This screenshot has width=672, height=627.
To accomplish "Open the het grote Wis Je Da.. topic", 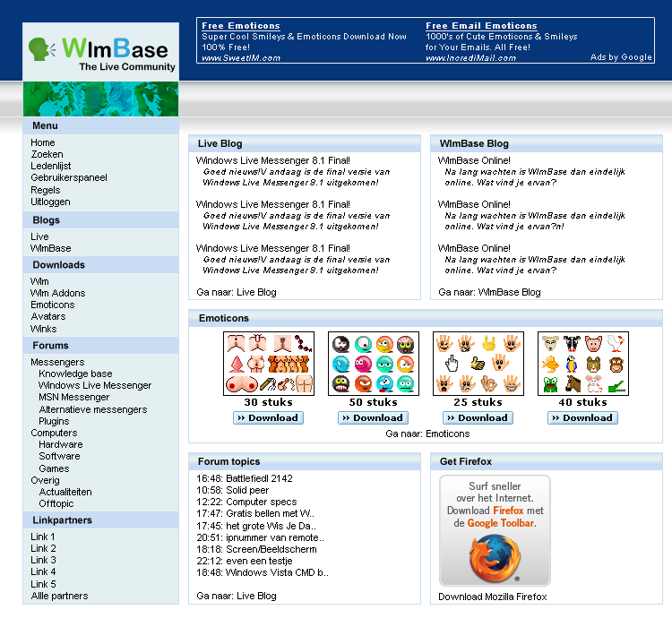I will coord(256,526).
